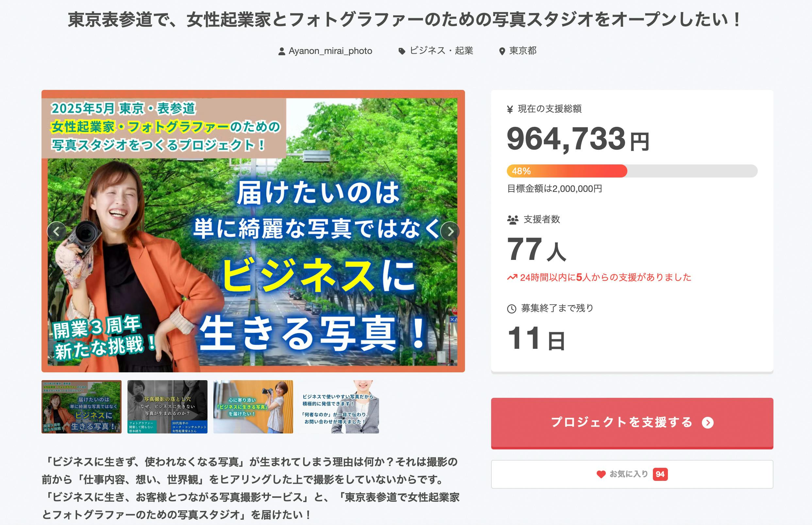
Task: Toggle お気に入り favorite button
Action: tap(632, 474)
